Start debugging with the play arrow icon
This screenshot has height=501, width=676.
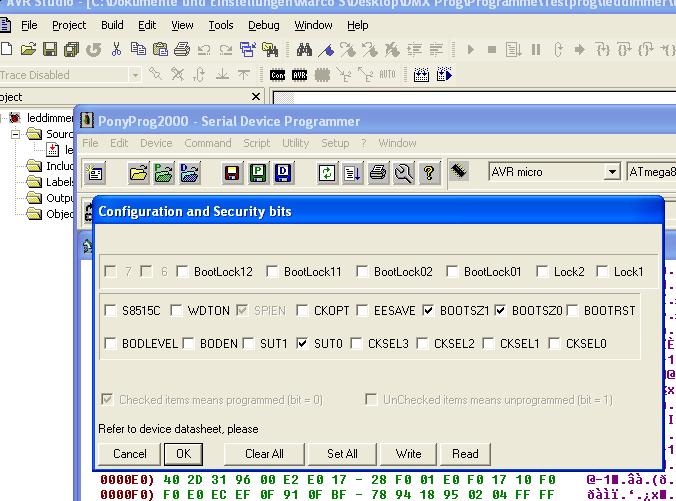(470, 50)
